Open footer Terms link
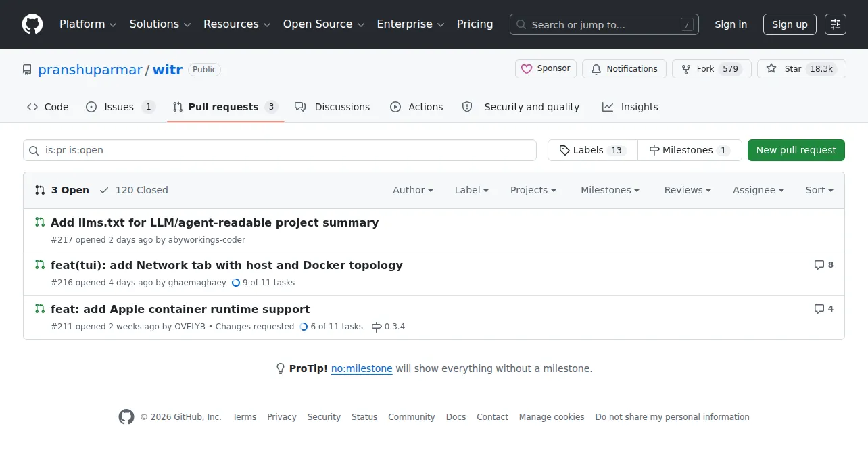The height and width of the screenshot is (453, 868). [244, 417]
